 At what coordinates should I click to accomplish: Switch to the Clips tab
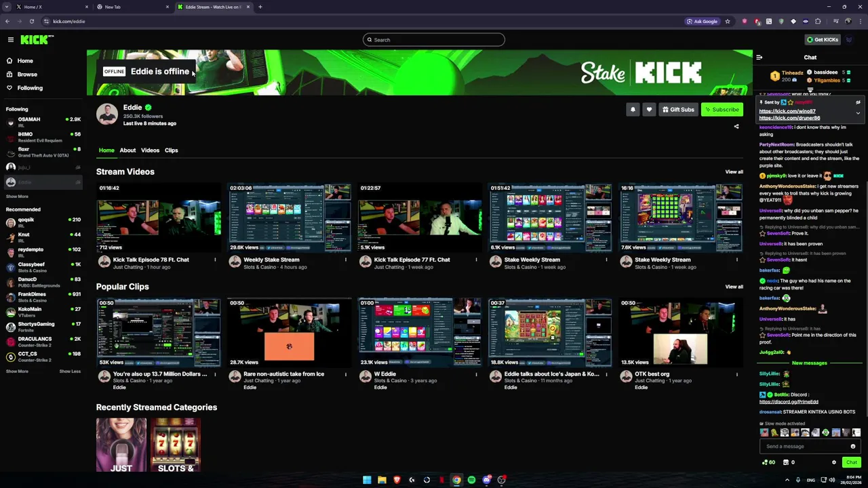(x=171, y=150)
